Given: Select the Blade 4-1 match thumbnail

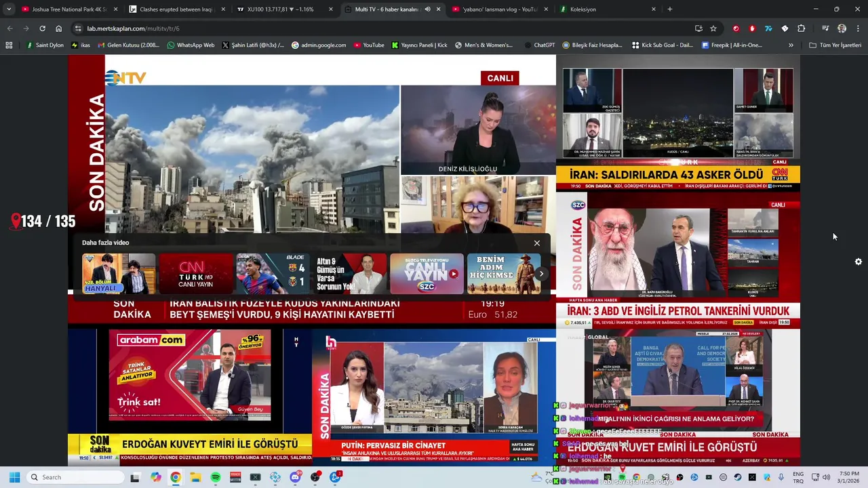Looking at the screenshot, I should pos(273,274).
